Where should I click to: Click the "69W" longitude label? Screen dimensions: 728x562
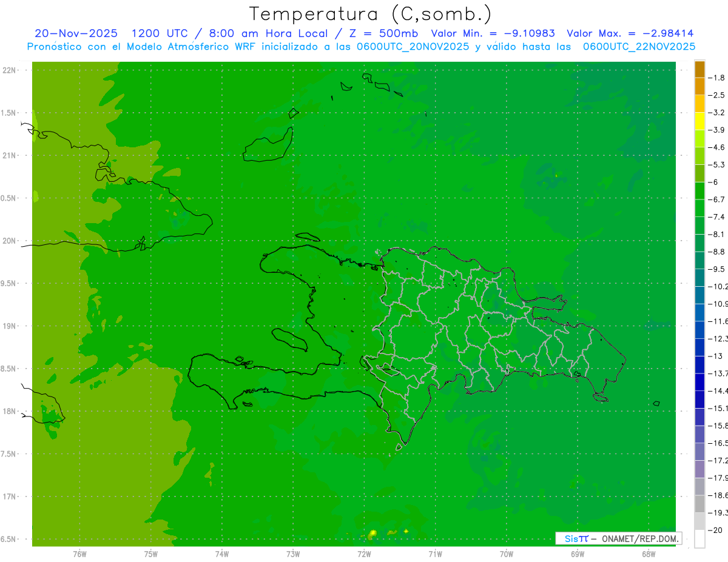pos(578,554)
